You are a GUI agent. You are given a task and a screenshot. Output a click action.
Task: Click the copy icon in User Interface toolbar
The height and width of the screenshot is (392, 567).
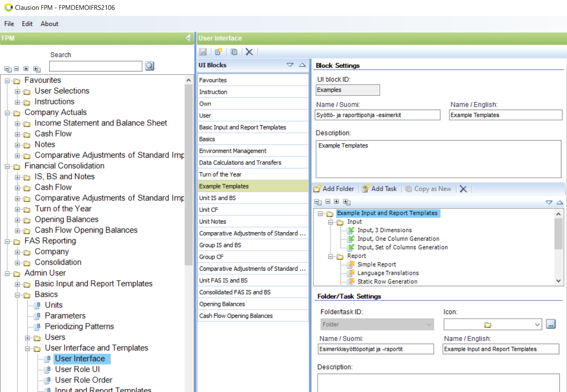234,52
